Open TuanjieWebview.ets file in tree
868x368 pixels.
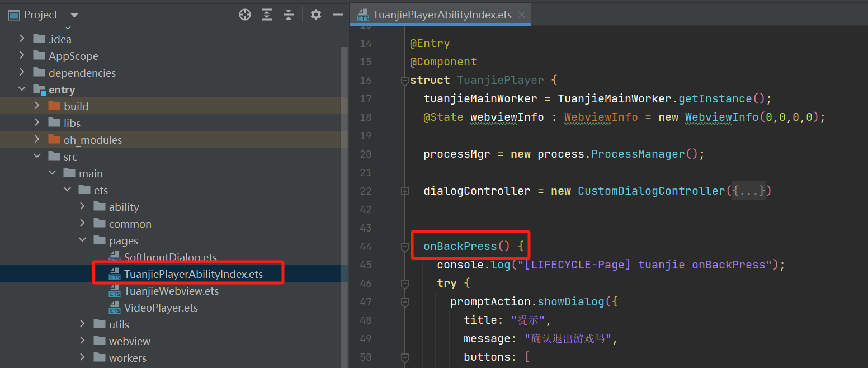[171, 291]
